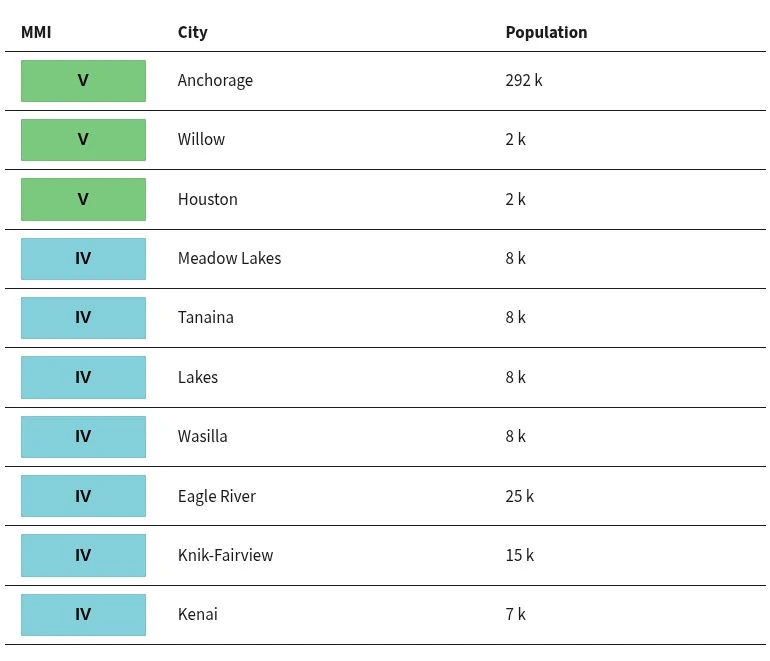Select the Wasilla city row
Screen dimensions: 770x661
pos(385,437)
